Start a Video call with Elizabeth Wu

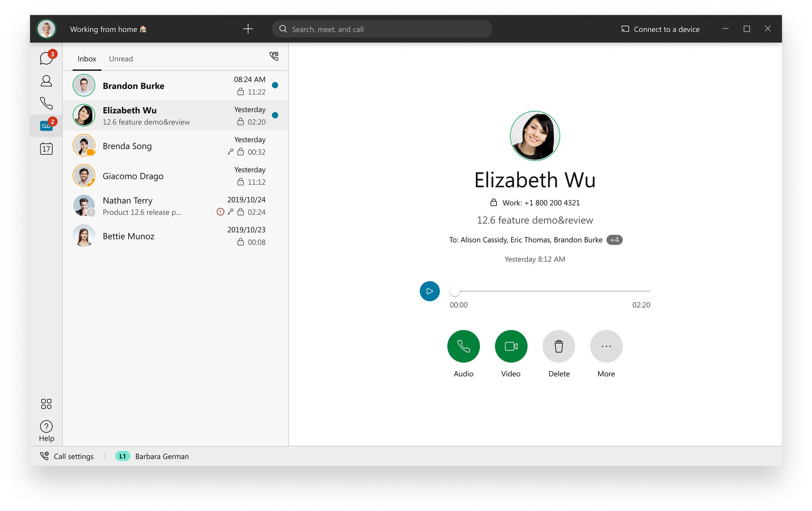coord(511,346)
